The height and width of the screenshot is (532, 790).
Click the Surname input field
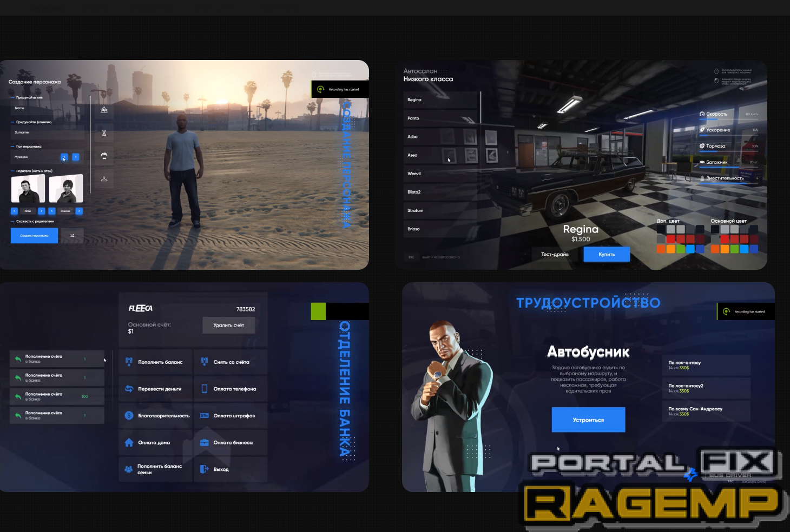[x=48, y=132]
